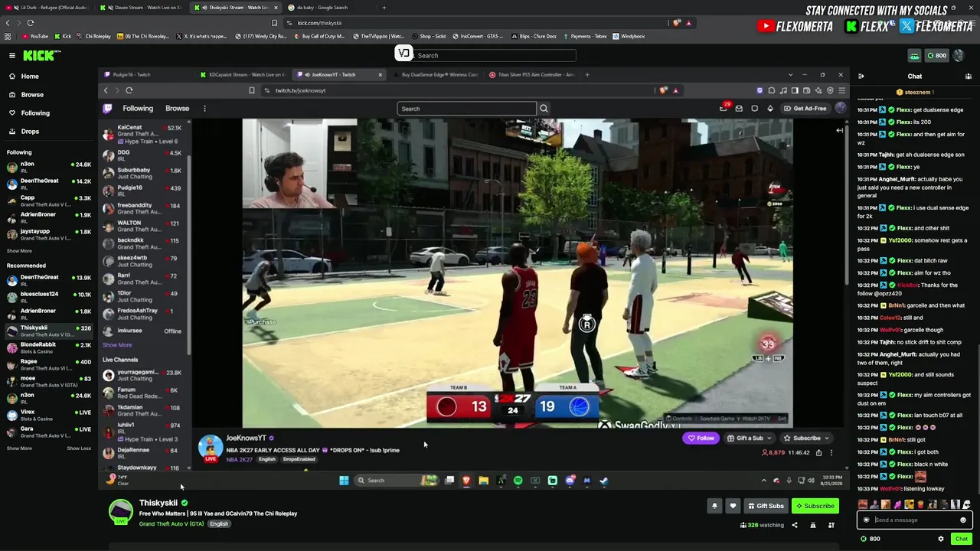
Task: Send message with green Chat button
Action: tap(962, 539)
